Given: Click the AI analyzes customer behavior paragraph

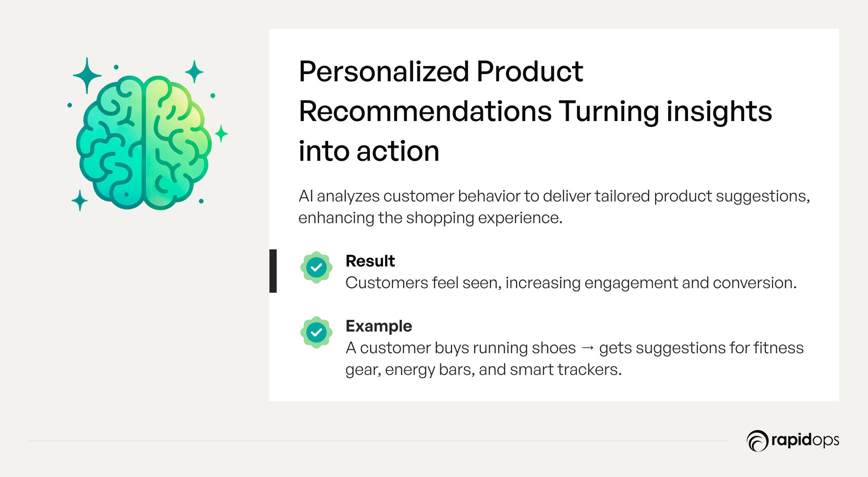Looking at the screenshot, I should tap(554, 207).
